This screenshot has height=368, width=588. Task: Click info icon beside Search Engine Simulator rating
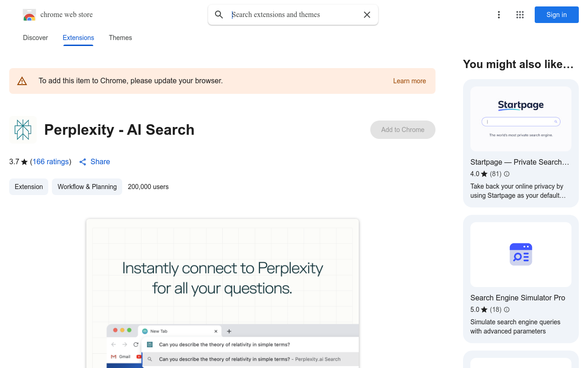[507, 310]
